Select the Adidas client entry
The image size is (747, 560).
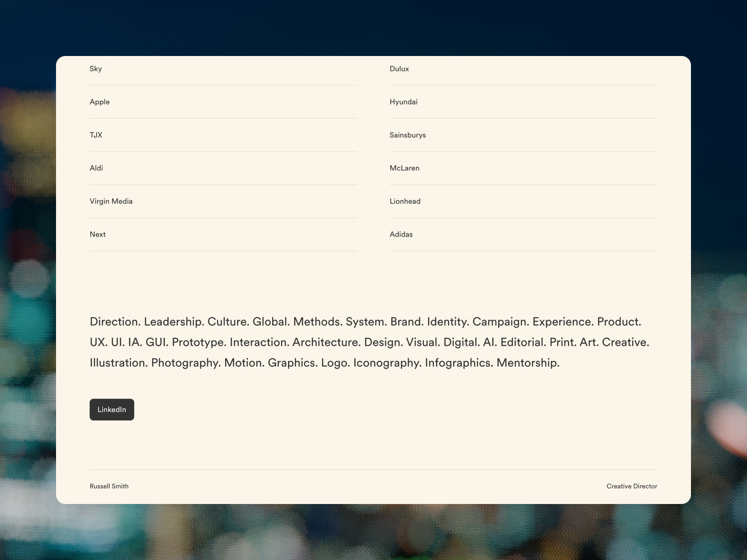click(523, 234)
